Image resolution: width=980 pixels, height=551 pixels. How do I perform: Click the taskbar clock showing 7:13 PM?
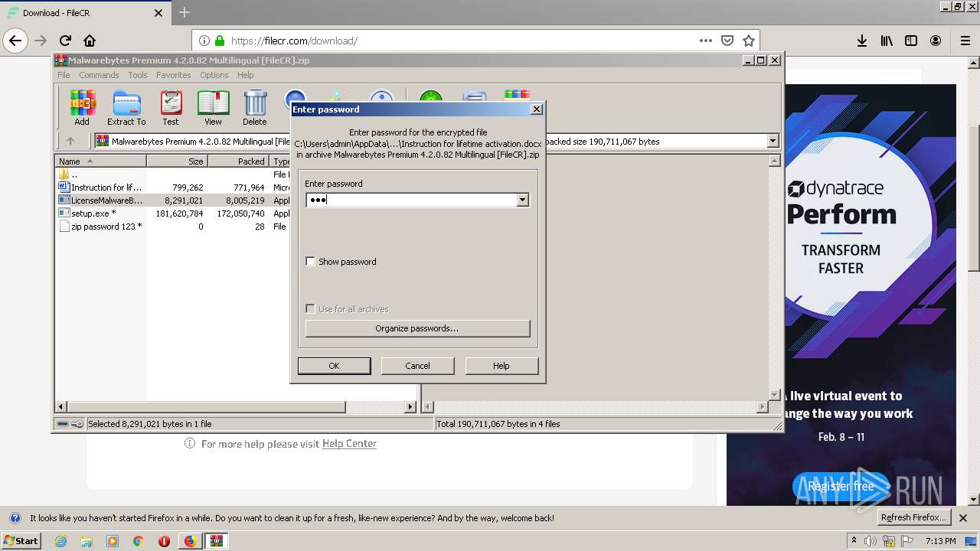tap(940, 540)
